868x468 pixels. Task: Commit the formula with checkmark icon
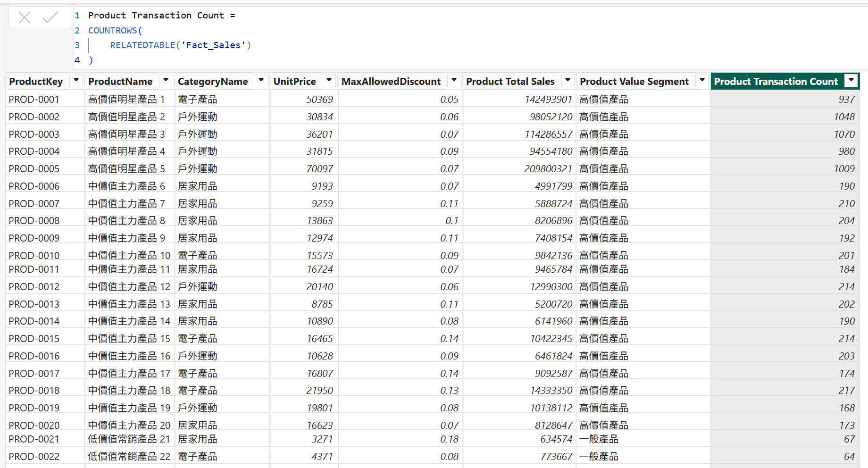[x=50, y=18]
